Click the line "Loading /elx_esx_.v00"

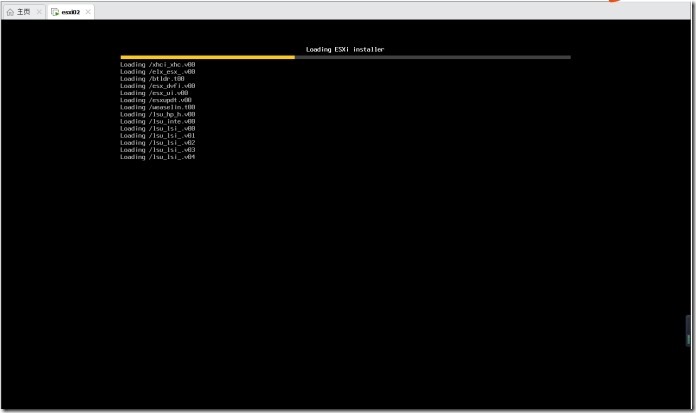[158, 71]
